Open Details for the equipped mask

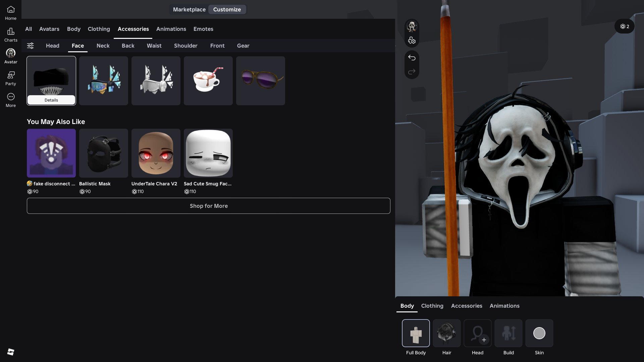[x=51, y=100]
